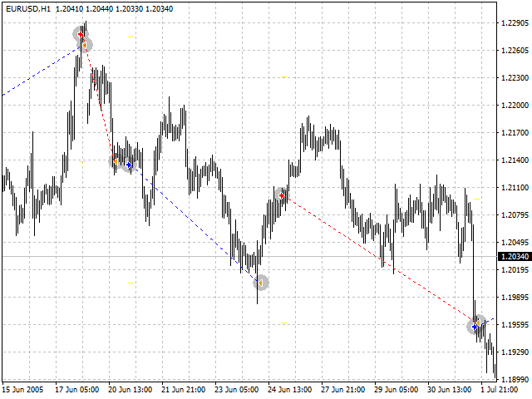The height and width of the screenshot is (399, 532).
Task: Click the 1.21100 price axis label
Action: (x=515, y=188)
